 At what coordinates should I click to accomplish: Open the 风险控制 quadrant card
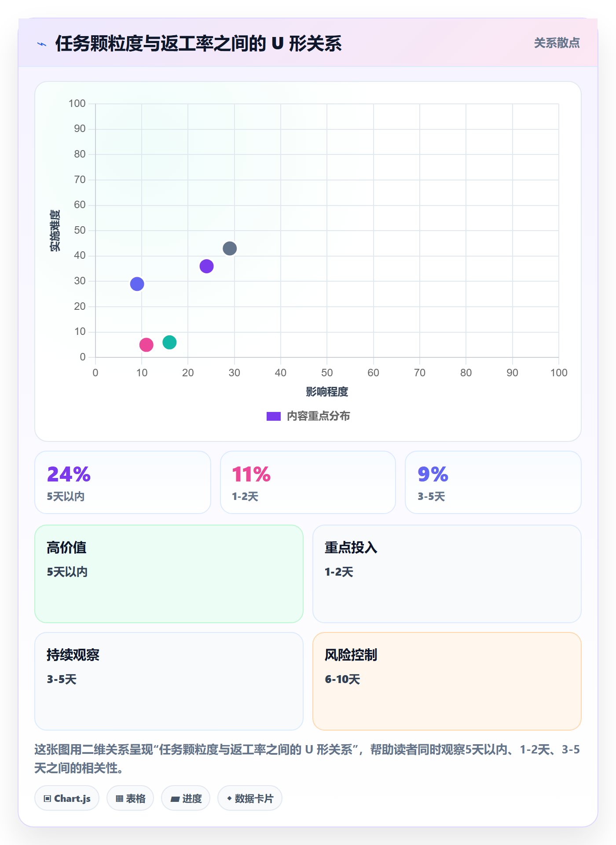coord(447,681)
